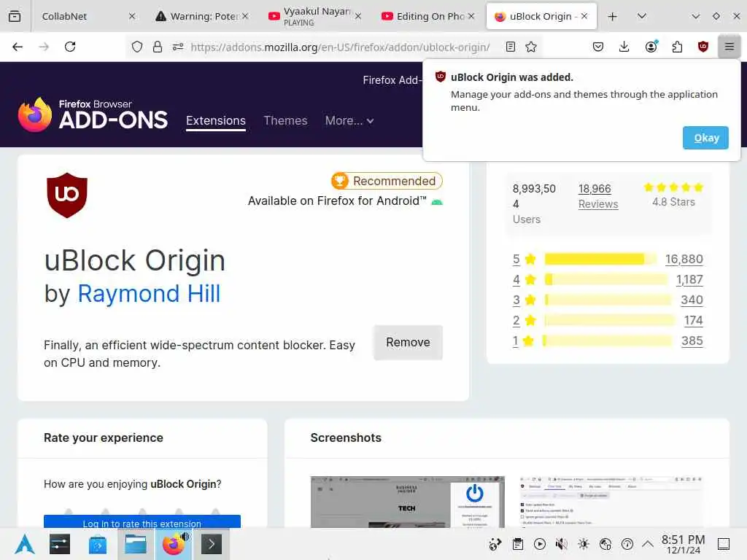Go back to the previous page
Viewport: 747px width, 560px height.
point(18,47)
